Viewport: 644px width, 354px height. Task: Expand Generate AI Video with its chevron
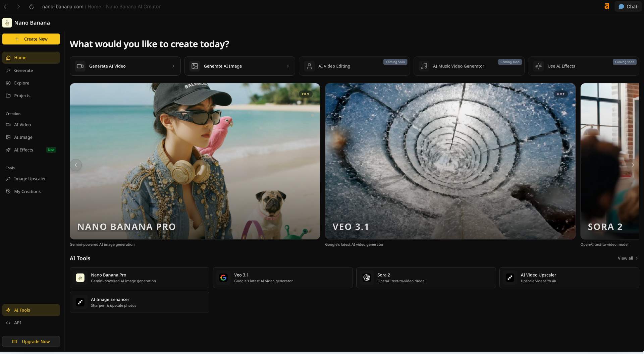[173, 66]
